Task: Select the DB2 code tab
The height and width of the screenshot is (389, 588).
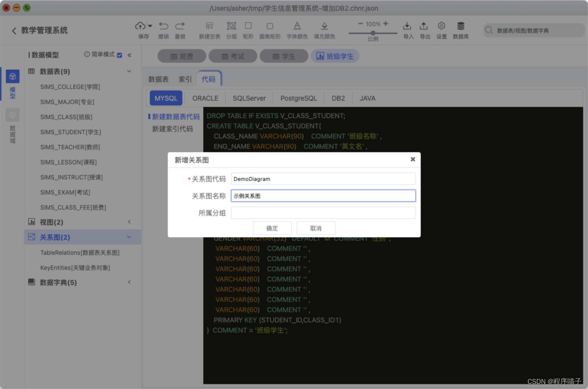Action: point(338,98)
